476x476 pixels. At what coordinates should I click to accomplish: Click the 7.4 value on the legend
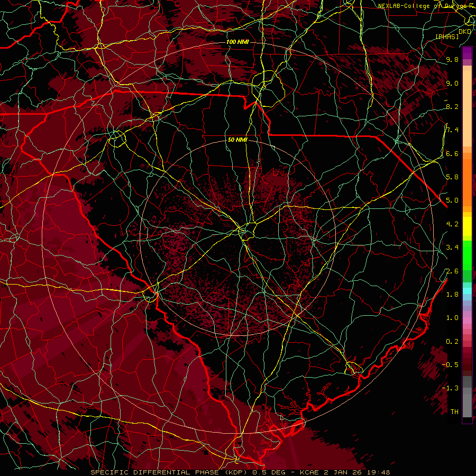[x=452, y=130]
